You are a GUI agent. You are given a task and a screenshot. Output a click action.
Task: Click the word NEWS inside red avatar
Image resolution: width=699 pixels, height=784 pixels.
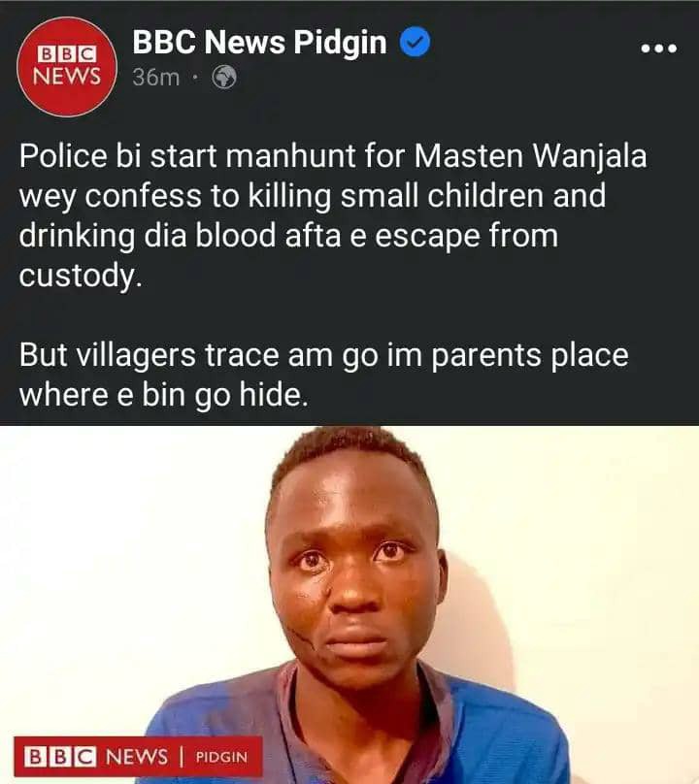tap(67, 76)
